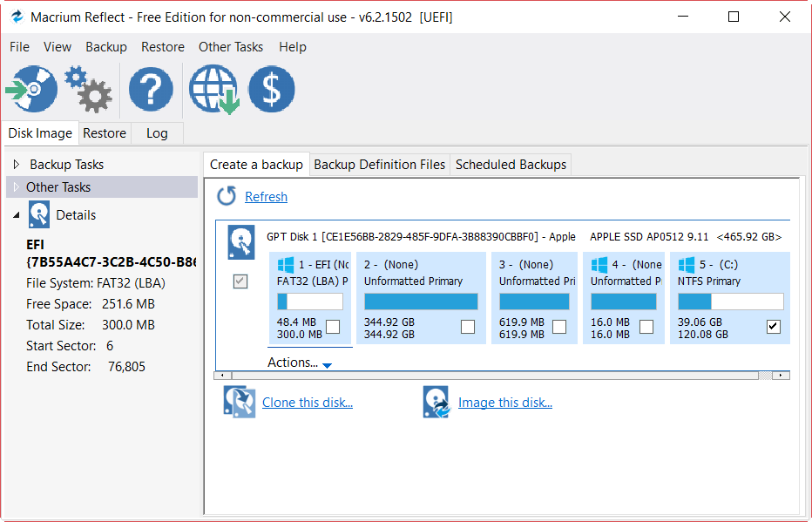
Task: Click Windows logo on partition 5 (C:)
Action: pos(687,265)
